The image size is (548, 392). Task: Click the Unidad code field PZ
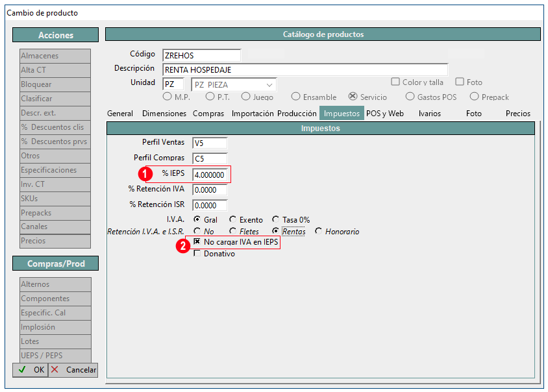[173, 84]
